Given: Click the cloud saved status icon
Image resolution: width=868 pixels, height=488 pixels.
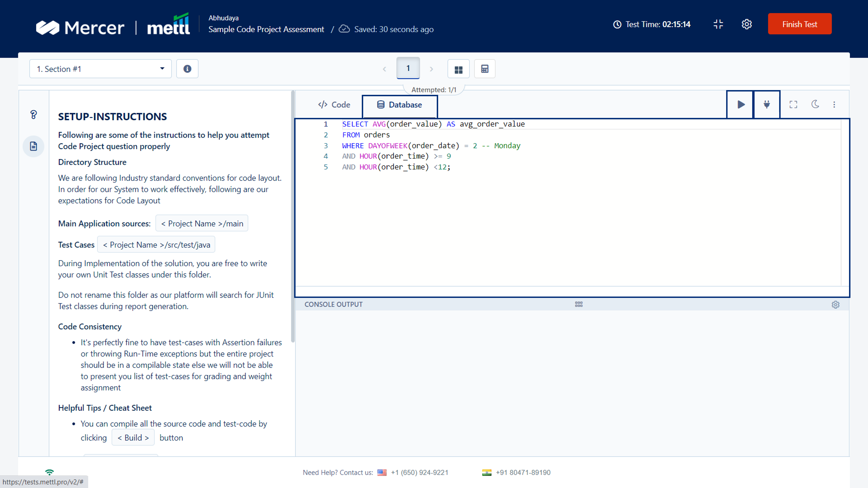Looking at the screenshot, I should coord(344,29).
